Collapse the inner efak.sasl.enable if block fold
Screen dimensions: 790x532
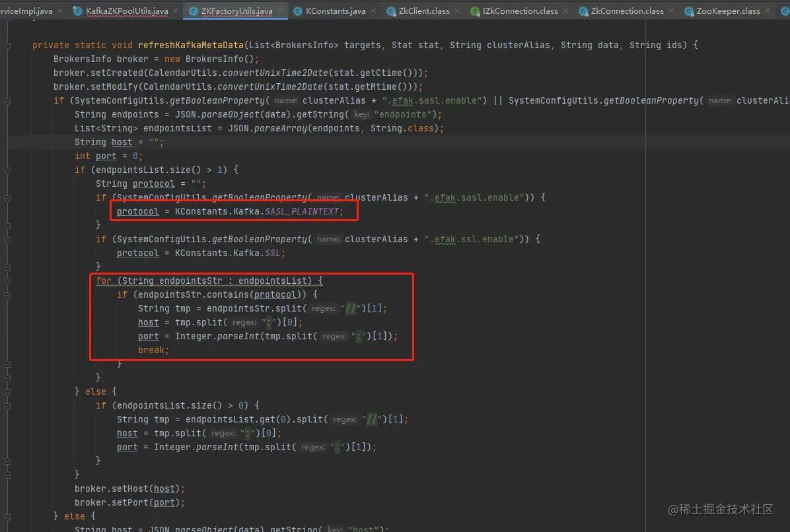click(7, 198)
